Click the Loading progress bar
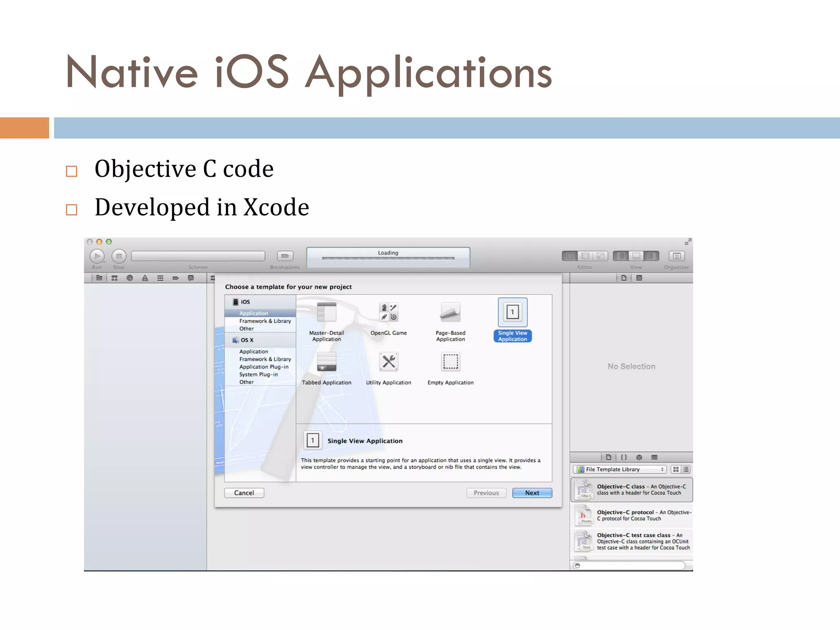Screen dimensions: 840x630 pos(388,258)
